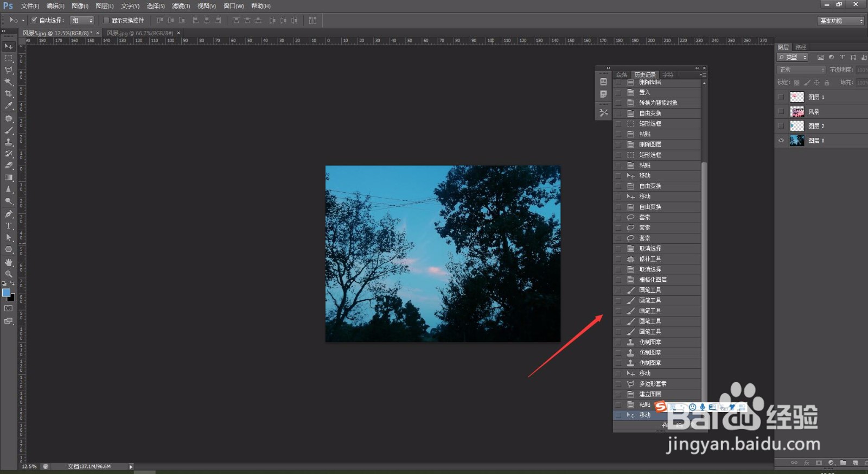Select the Brush tool in the toolbox

pos(9,130)
